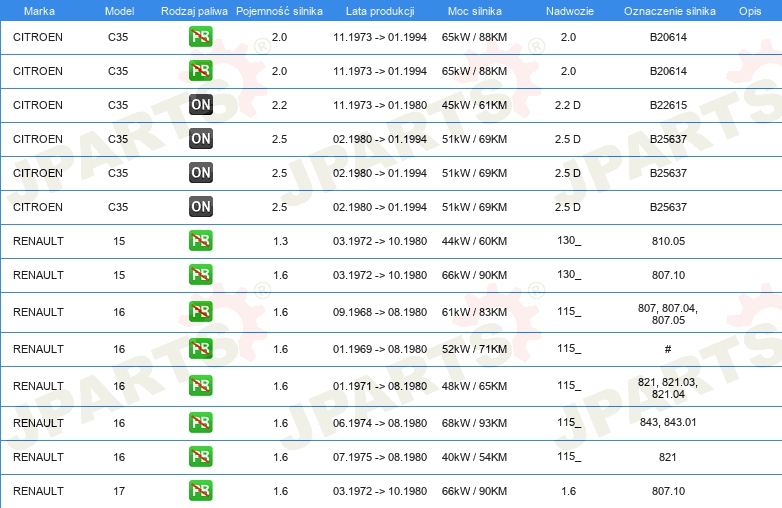Select the 11.1973 -> 01.1980 production years cell

click(380, 105)
